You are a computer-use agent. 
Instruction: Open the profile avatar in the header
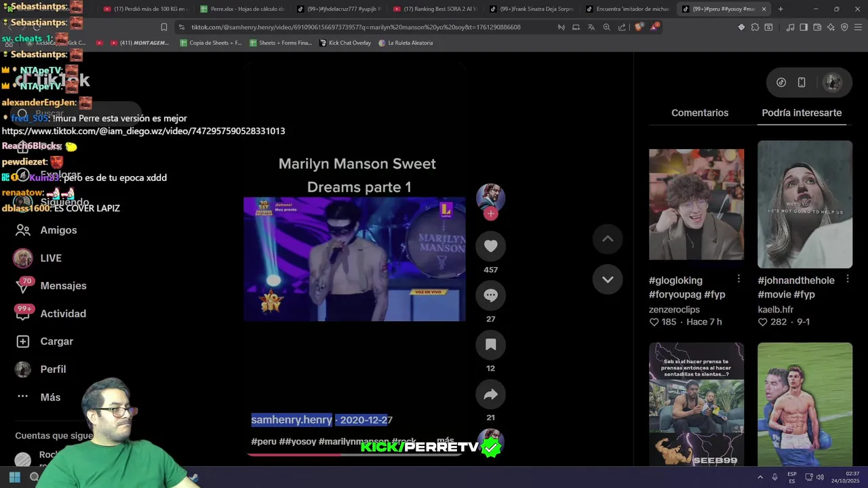point(832,82)
